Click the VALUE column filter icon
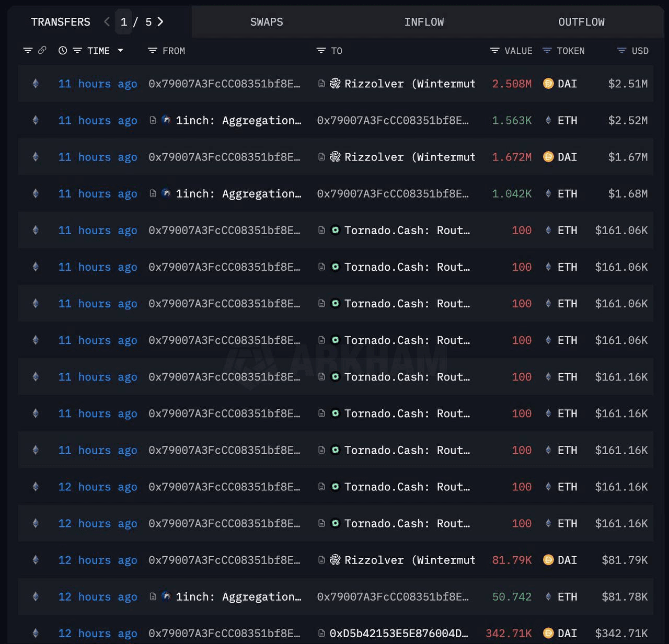This screenshot has height=644, width=669. pyautogui.click(x=494, y=51)
